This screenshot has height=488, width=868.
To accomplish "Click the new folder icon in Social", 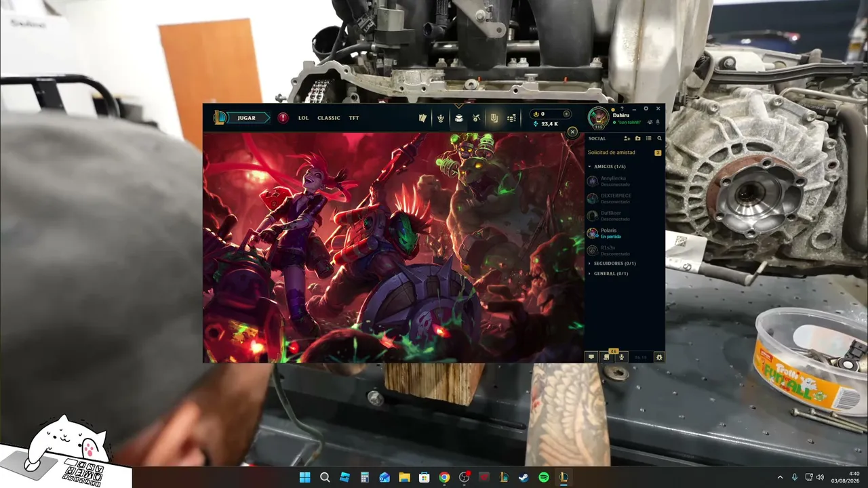I will 637,138.
